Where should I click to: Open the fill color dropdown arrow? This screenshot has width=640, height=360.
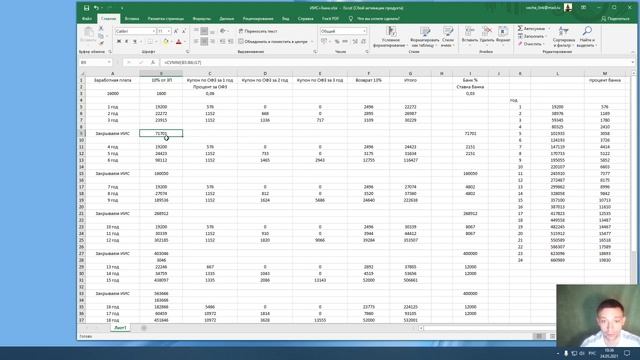171,42
